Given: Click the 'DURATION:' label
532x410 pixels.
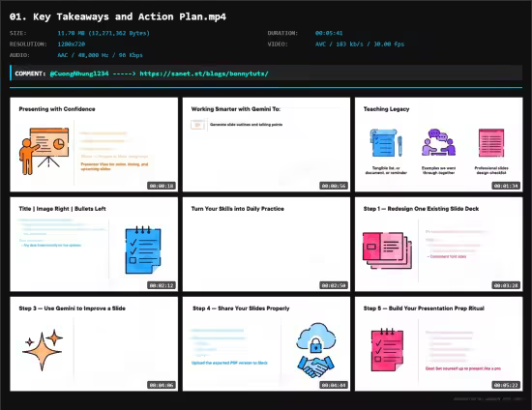Looking at the screenshot, I should (282, 33).
